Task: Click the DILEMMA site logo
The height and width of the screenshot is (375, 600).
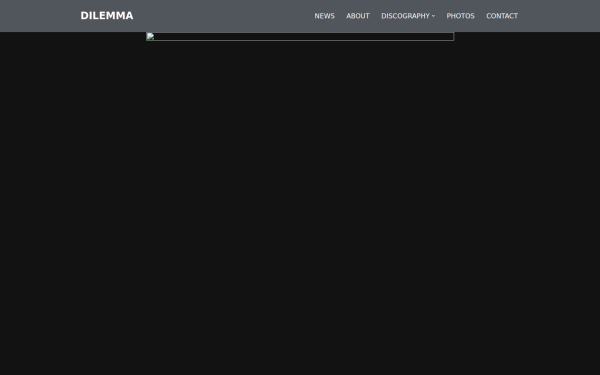Action: (107, 16)
